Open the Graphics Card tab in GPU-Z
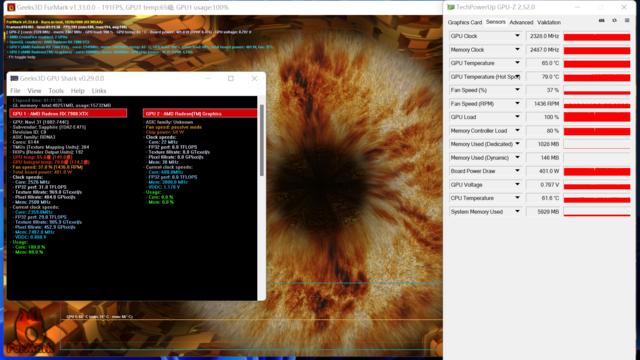Screen dimensions: 640x360 tap(465, 22)
